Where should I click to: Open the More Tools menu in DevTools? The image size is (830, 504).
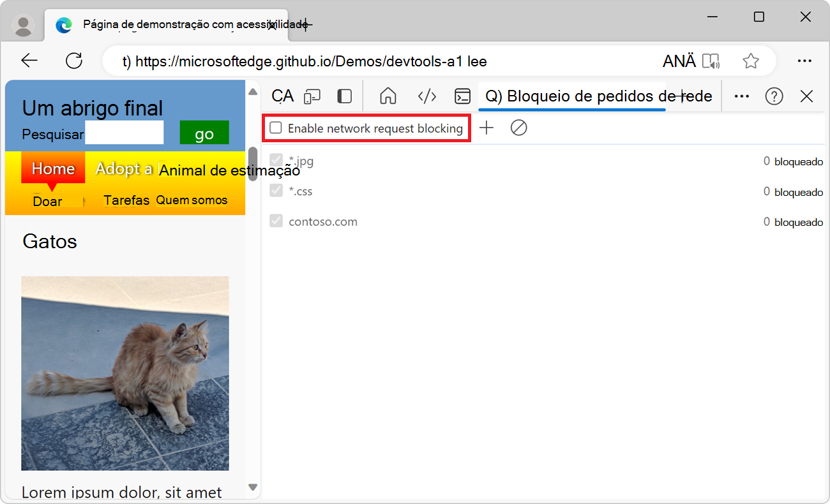[x=741, y=96]
